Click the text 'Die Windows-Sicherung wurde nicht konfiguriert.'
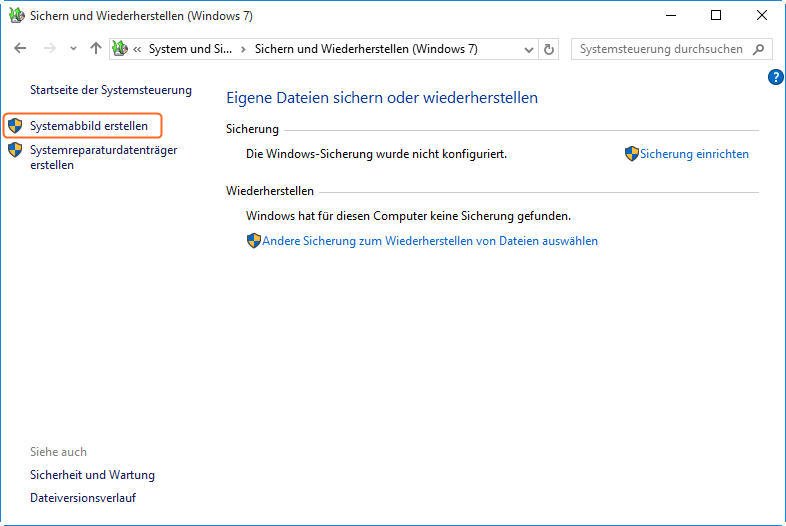Viewport: 786px width, 526px height. coord(376,154)
